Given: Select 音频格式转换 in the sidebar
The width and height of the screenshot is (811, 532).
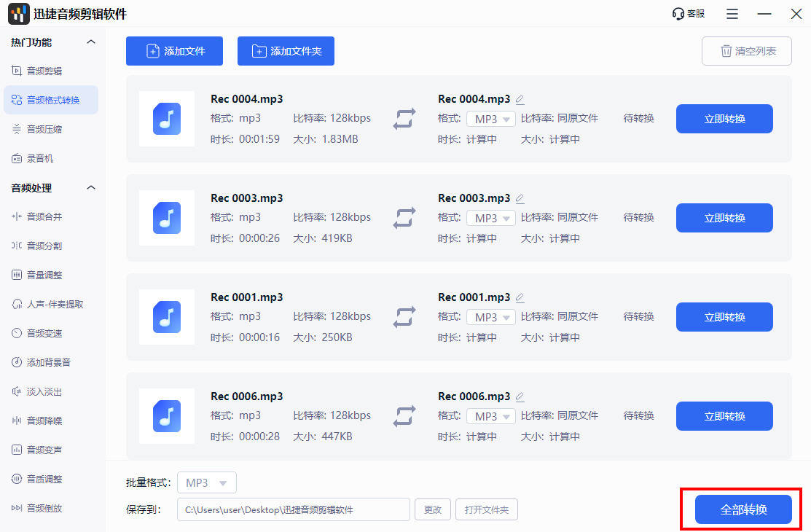Looking at the screenshot, I should (51, 100).
